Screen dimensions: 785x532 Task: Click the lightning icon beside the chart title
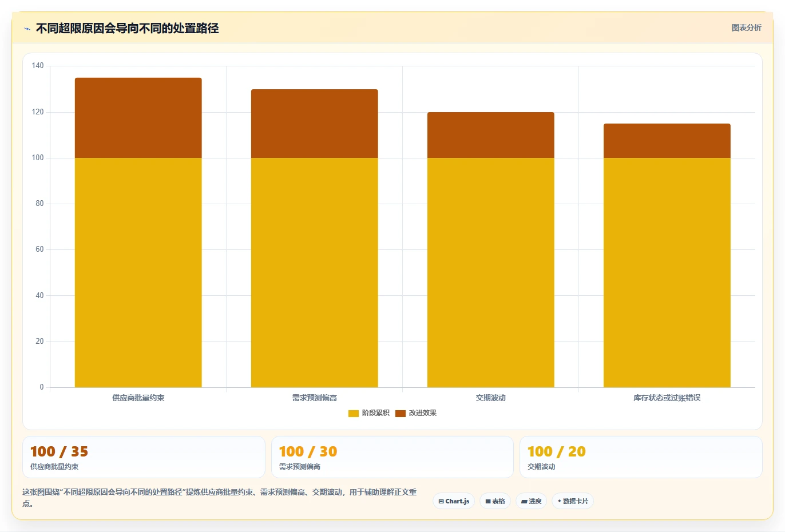(27, 29)
